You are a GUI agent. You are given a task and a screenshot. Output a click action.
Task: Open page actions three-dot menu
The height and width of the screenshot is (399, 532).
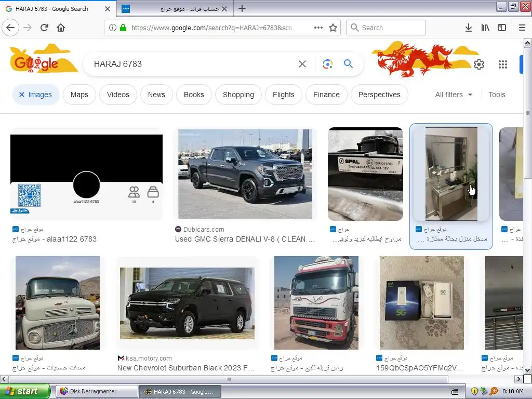318,28
